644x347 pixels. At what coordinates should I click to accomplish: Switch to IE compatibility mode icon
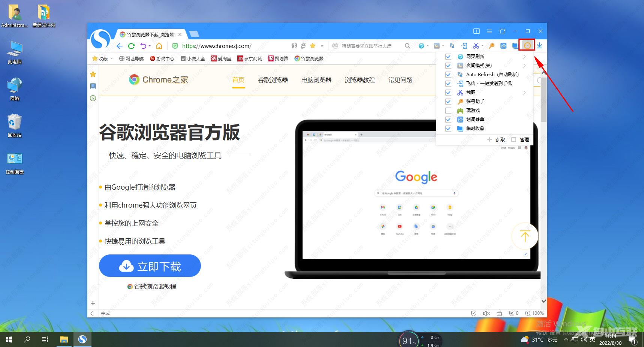coord(303,46)
